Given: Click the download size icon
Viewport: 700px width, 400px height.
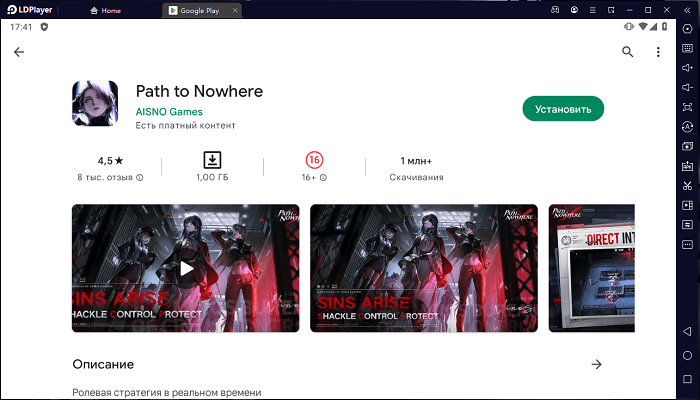Looking at the screenshot, I should point(212,160).
